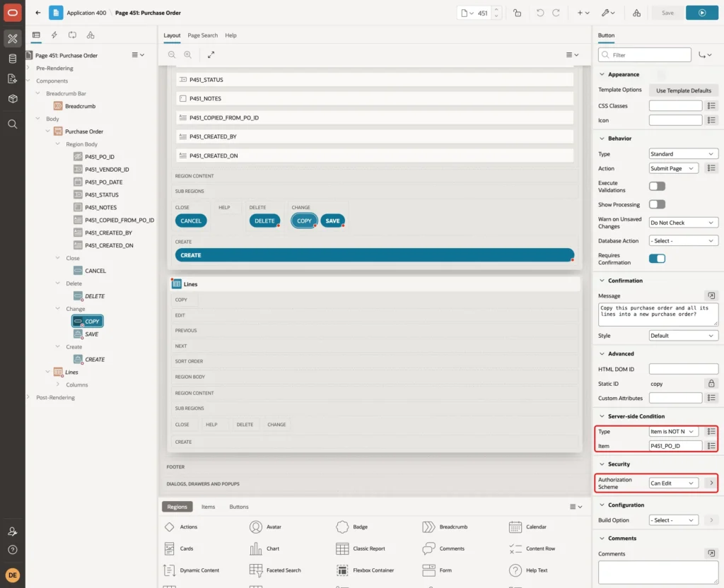The height and width of the screenshot is (588, 724).
Task: Undo the last change
Action: (539, 13)
